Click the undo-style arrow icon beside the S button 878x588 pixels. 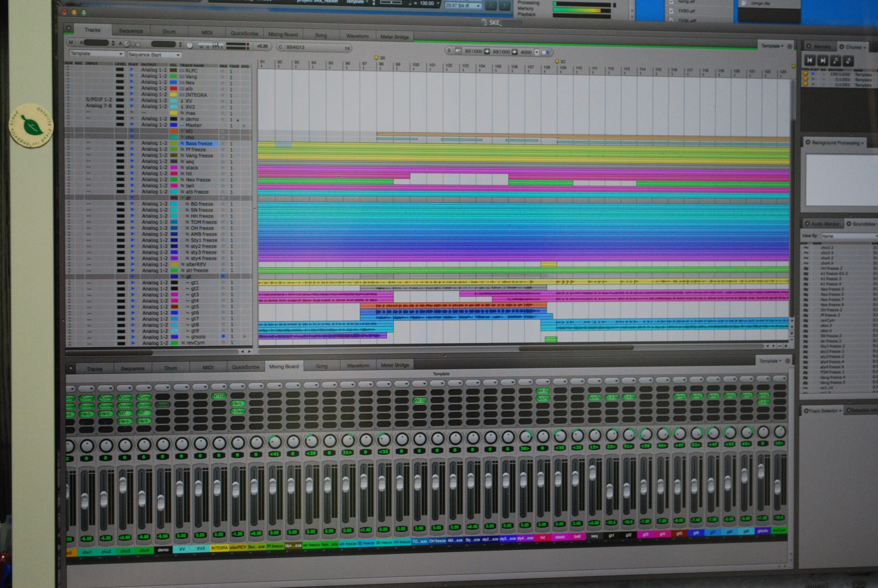tap(458, 51)
